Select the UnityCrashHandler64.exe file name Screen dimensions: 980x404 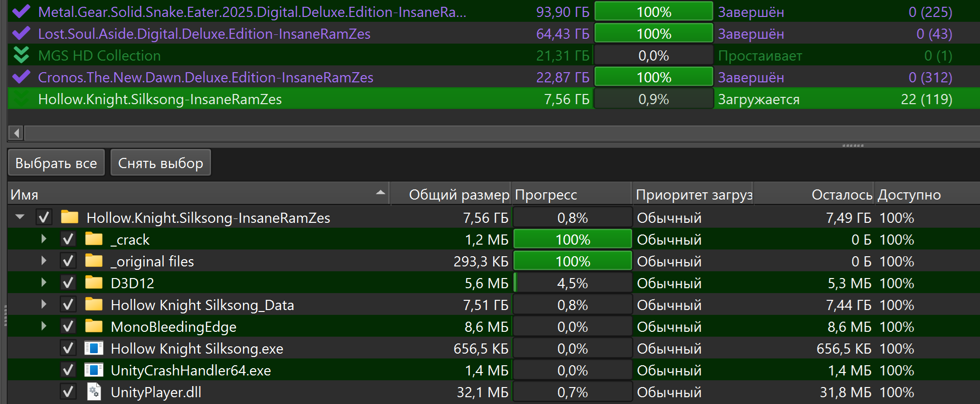tap(191, 371)
